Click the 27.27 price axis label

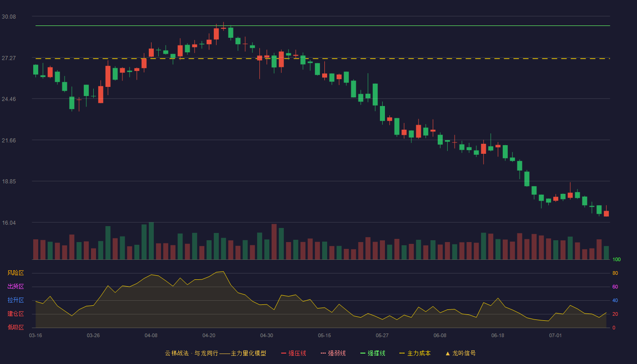click(9, 58)
